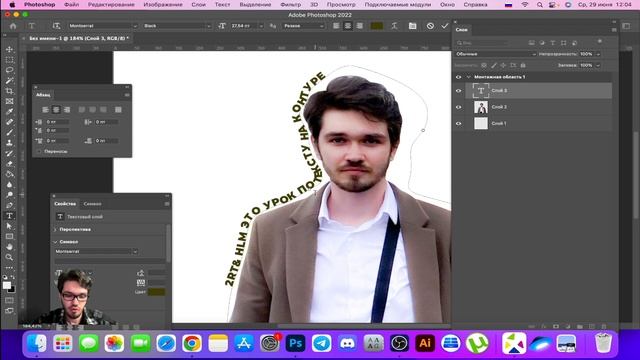640x360 pixels.
Task: Collapse the Символ section in Properties
Action: 56,242
